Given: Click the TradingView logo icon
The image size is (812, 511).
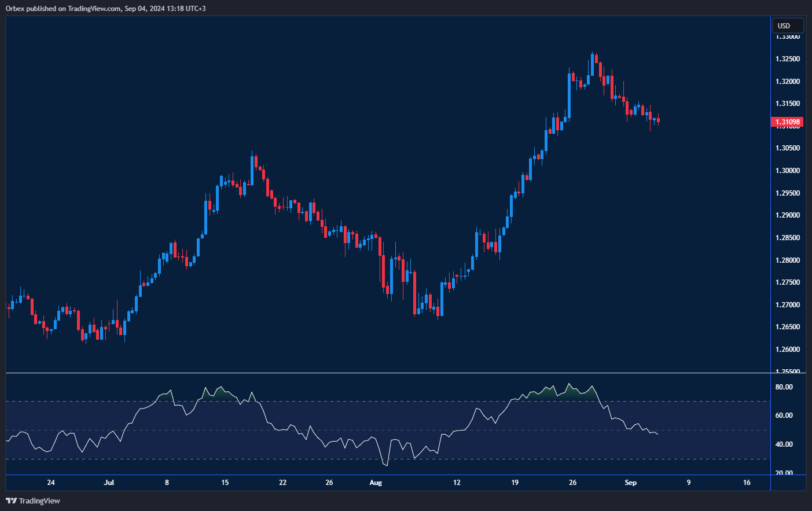Looking at the screenshot, I should (11, 501).
